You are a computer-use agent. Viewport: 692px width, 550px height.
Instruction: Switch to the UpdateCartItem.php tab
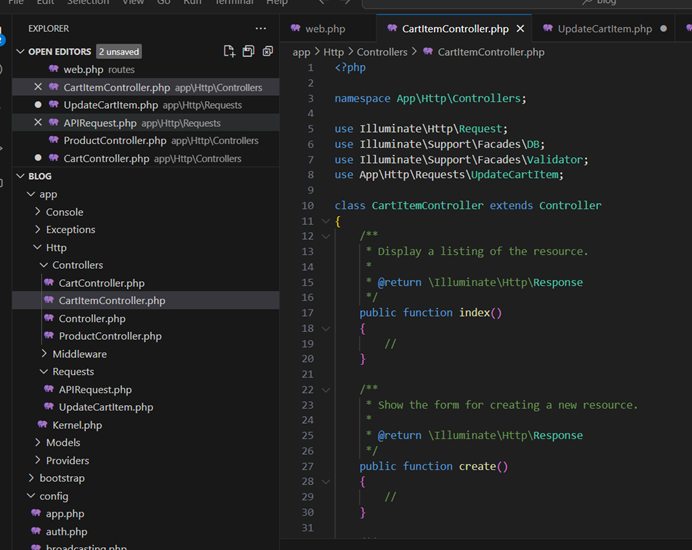pyautogui.click(x=603, y=29)
